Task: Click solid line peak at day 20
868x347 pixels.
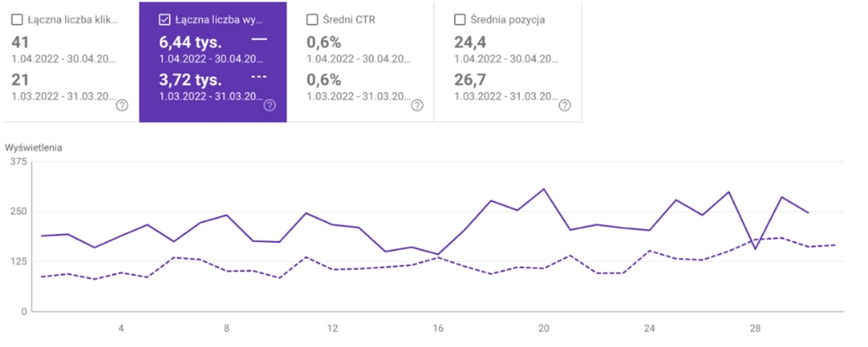Action: pos(544,189)
